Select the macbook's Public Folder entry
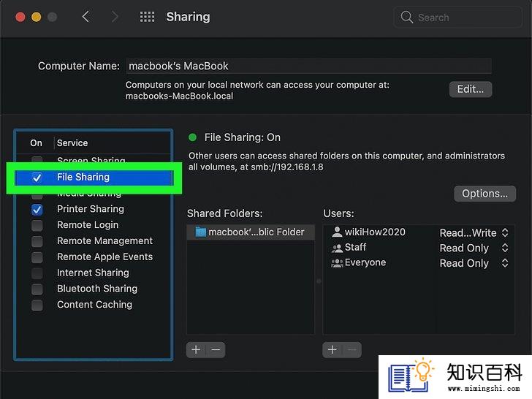532x399 pixels. click(251, 232)
